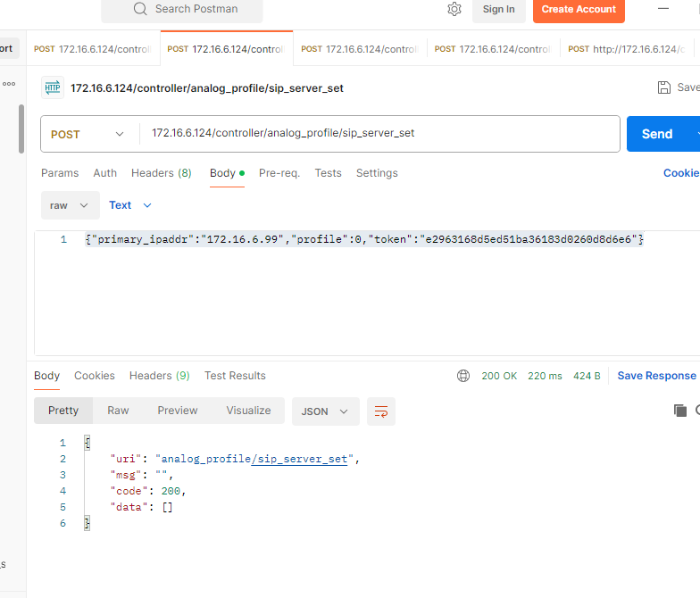Click the Create Account button
The height and width of the screenshot is (598, 700).
(x=579, y=9)
